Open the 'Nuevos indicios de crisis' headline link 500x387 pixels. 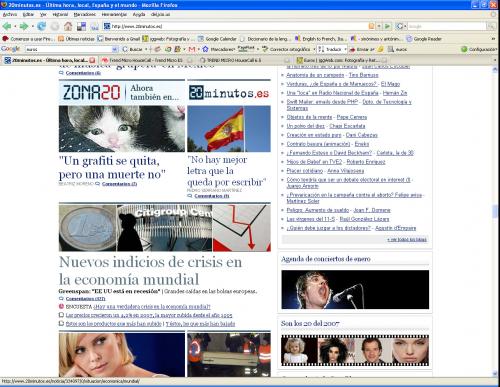pos(150,270)
